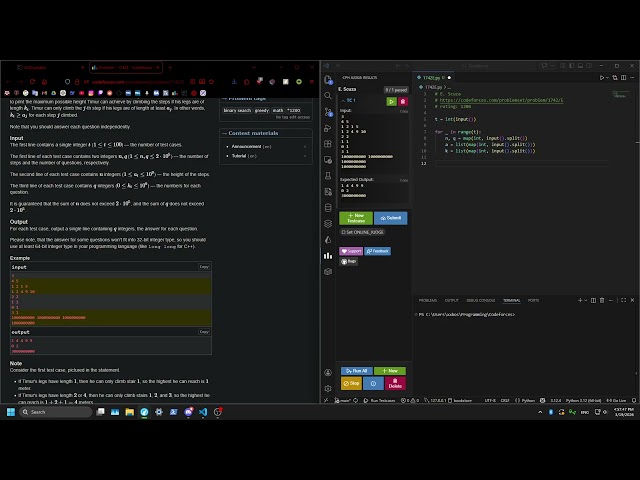This screenshot has height=480, width=640.
Task: Click yellow Stop button
Action: pos(351,384)
